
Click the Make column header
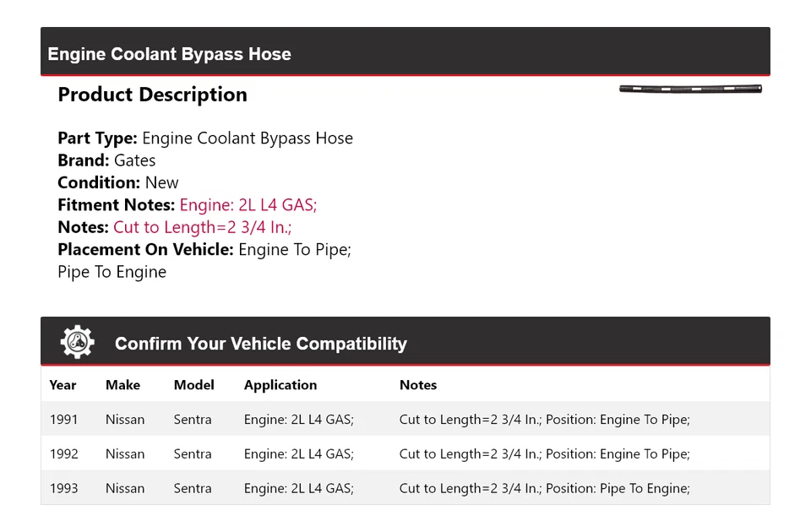[x=122, y=385]
